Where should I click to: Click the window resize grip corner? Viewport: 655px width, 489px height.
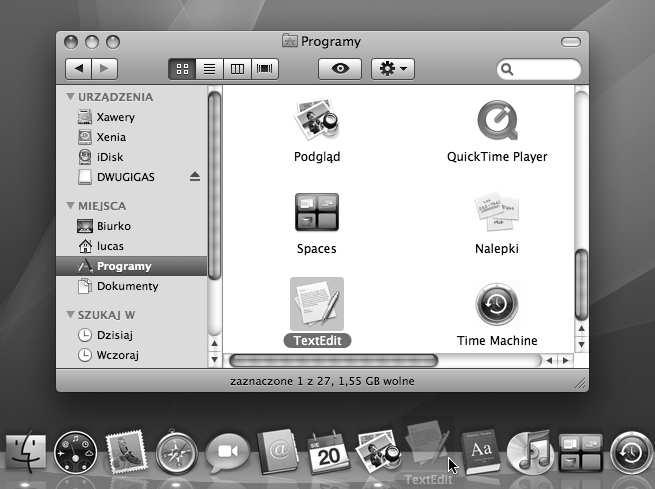coord(581,384)
